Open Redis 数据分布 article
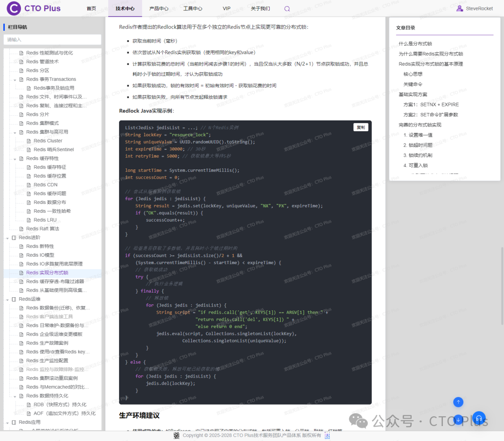504x441 pixels. [x=50, y=202]
